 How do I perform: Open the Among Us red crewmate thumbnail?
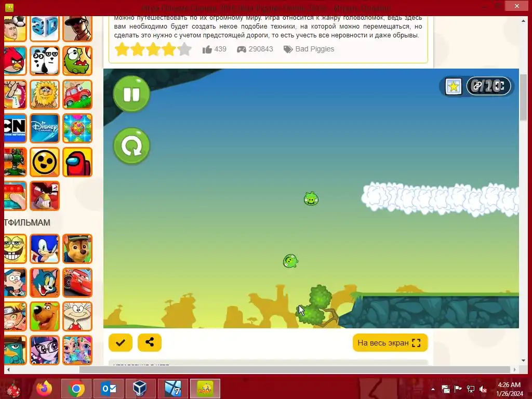[x=77, y=162]
